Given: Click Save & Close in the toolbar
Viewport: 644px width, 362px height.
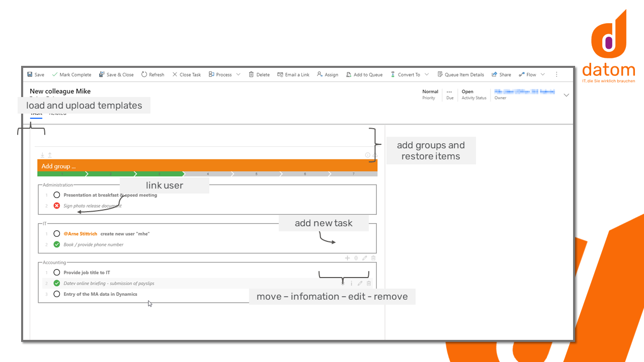Looking at the screenshot, I should [x=116, y=74].
